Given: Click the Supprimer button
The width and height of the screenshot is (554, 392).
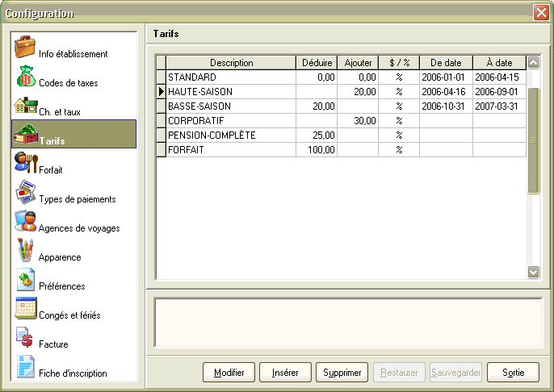Looking at the screenshot, I should pos(342,373).
